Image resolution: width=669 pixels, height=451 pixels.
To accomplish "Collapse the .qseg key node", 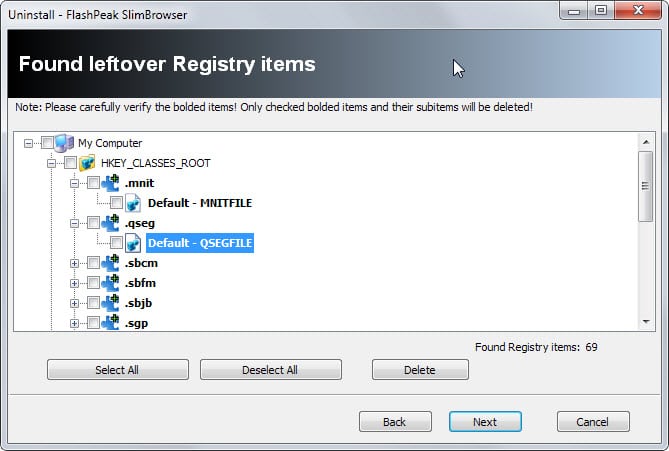I will (x=74, y=224).
